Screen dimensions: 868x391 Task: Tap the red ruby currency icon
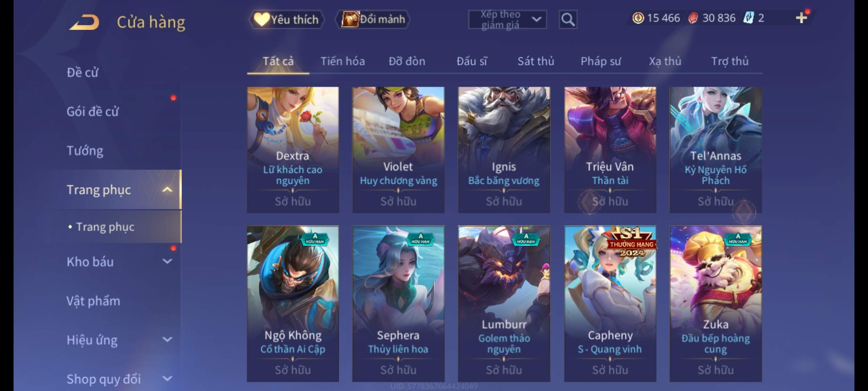point(693,18)
